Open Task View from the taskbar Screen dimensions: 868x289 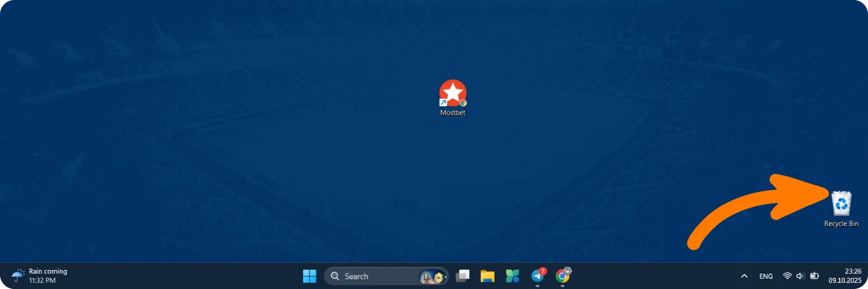462,276
